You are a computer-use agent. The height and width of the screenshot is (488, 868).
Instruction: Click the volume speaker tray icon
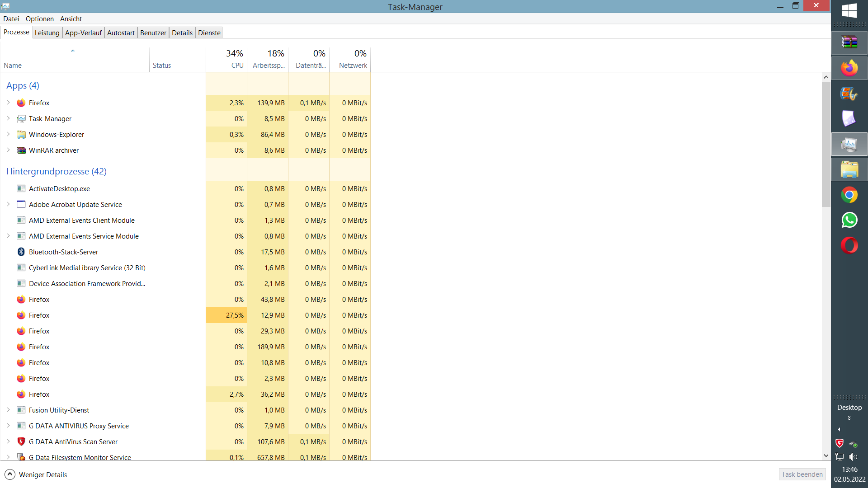pos(853,456)
